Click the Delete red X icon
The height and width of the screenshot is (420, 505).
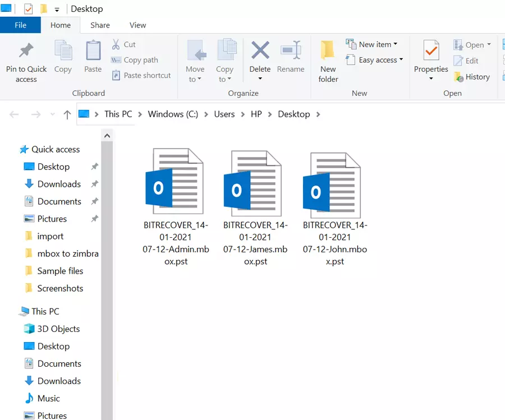click(260, 50)
